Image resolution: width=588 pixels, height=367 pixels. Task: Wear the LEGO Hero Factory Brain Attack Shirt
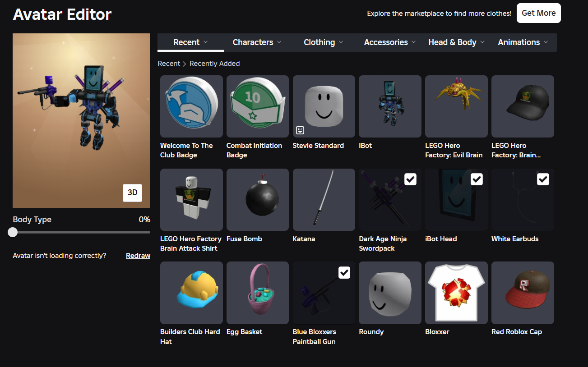[x=191, y=200]
